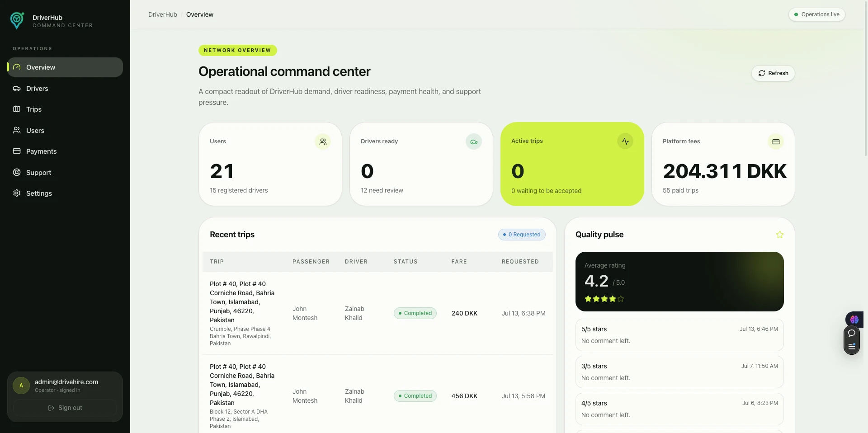Click the admin avatar letter A

pyautogui.click(x=21, y=386)
